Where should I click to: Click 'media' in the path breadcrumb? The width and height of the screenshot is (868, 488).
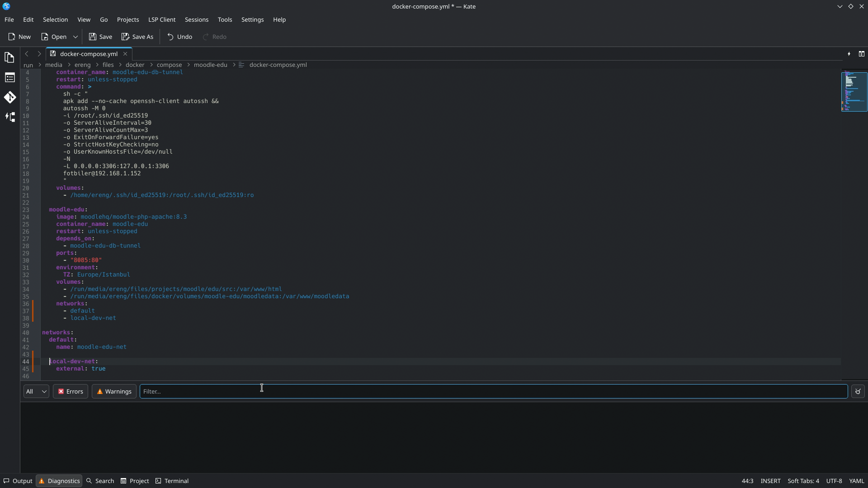pyautogui.click(x=53, y=65)
